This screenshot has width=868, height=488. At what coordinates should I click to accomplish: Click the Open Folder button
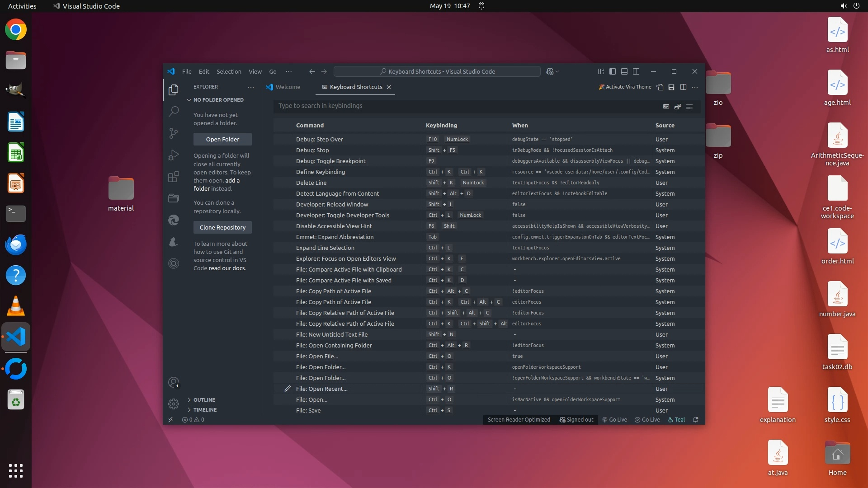(222, 139)
